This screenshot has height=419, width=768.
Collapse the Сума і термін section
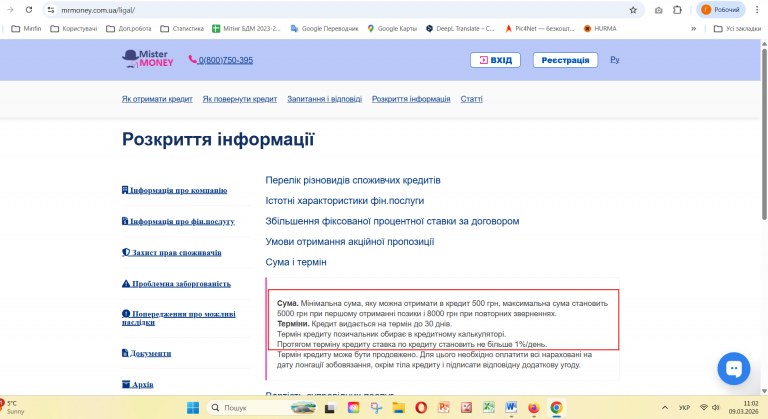point(296,262)
